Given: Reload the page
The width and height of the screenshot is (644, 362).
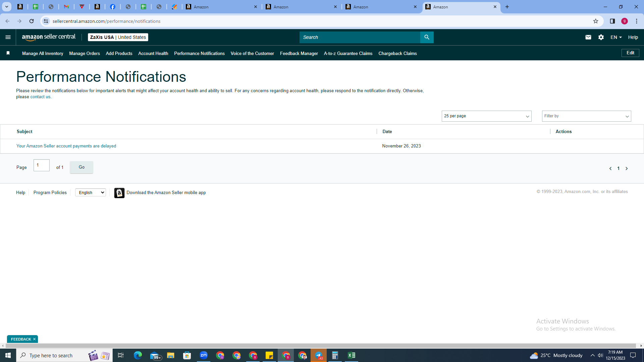Looking at the screenshot, I should pos(32,21).
